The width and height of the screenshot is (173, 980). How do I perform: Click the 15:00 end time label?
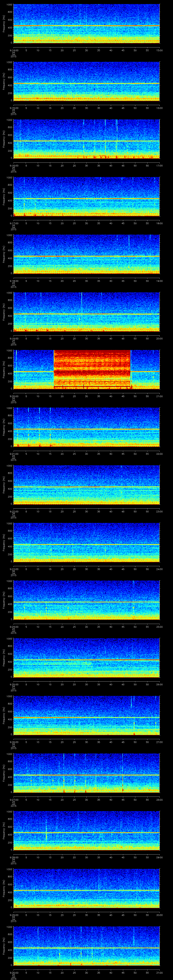click(x=160, y=50)
